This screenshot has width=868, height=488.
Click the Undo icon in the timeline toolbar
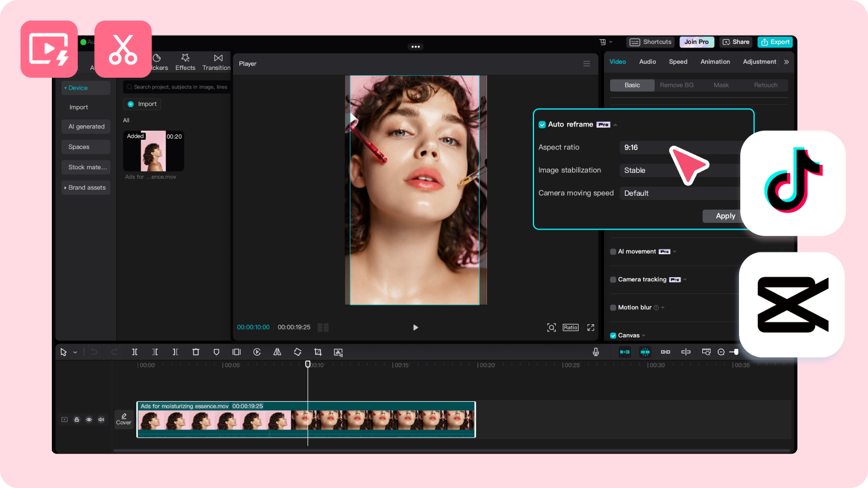tap(93, 352)
